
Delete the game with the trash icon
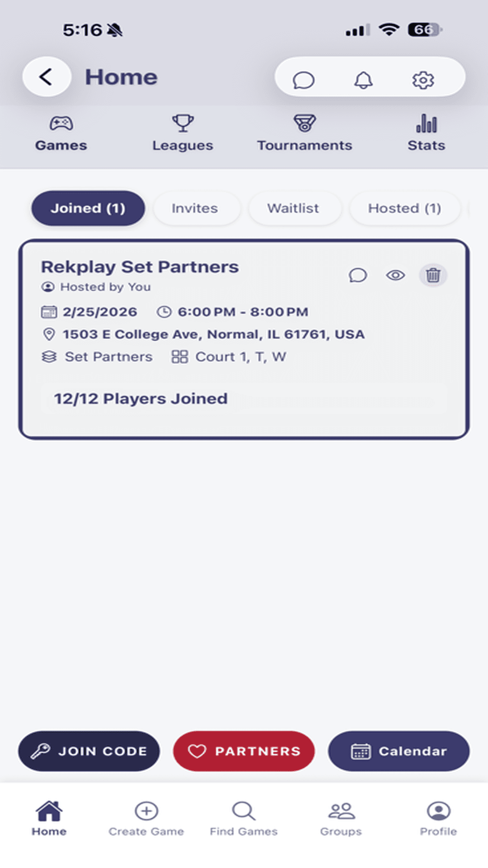[432, 275]
